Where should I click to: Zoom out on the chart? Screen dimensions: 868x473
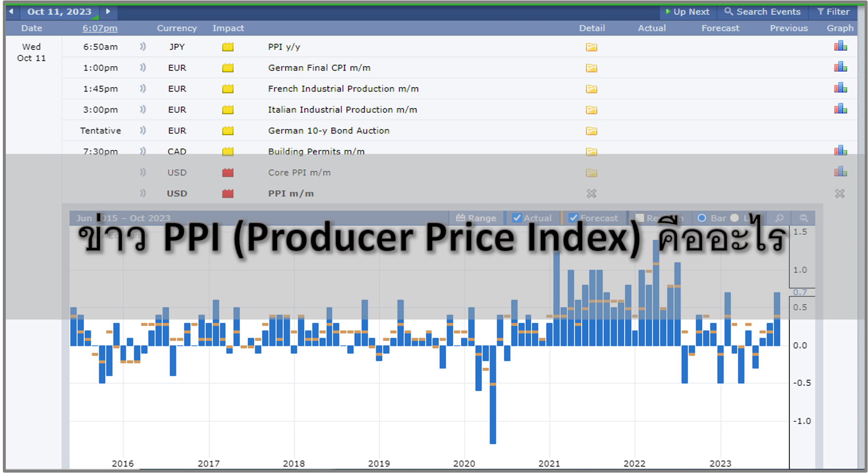(x=804, y=218)
